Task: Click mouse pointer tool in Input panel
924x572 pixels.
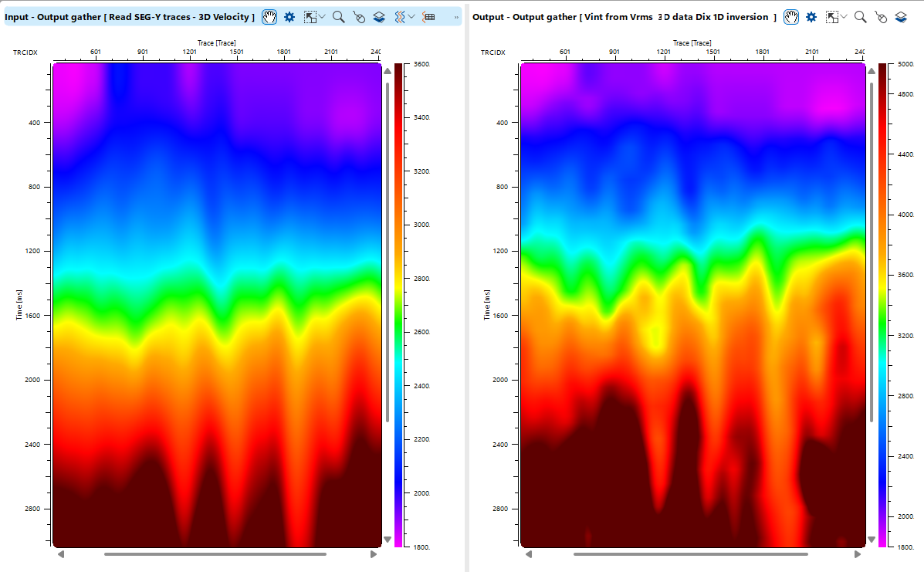Action: tap(359, 17)
